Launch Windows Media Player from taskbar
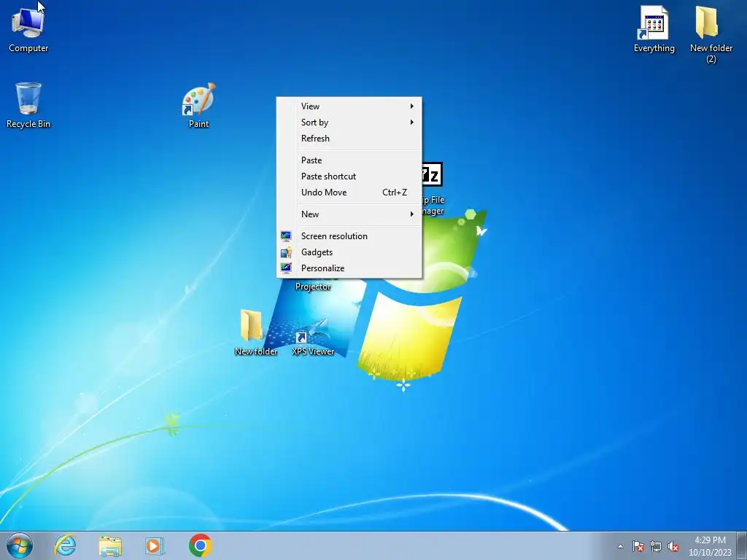 pyautogui.click(x=155, y=545)
